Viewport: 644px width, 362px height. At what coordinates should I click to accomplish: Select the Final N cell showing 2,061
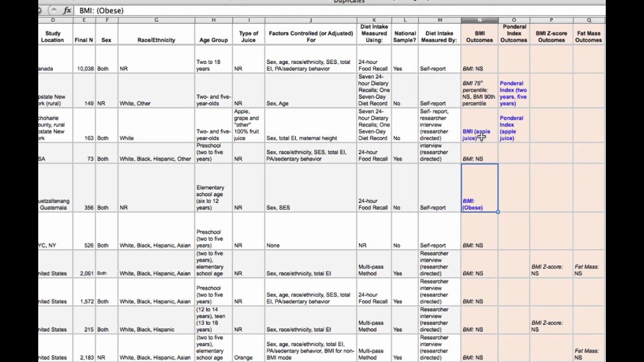(x=84, y=264)
